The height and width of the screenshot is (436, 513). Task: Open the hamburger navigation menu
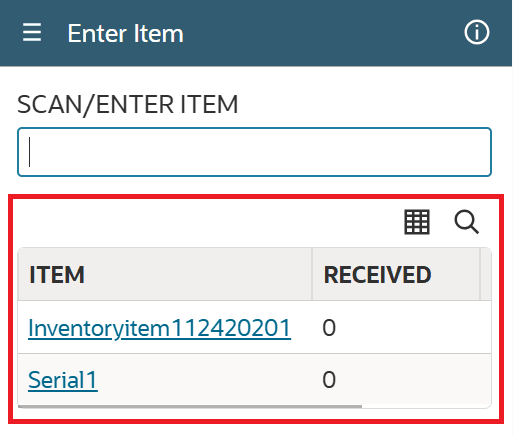point(32,33)
